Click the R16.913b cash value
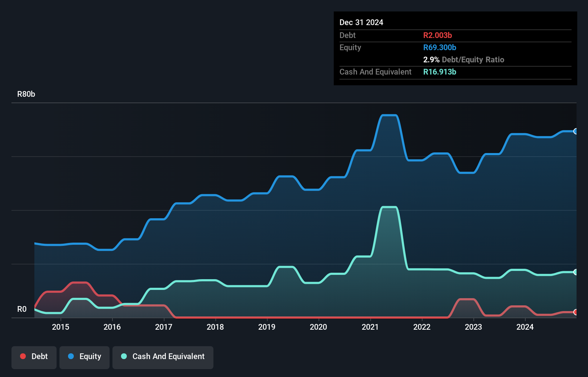This screenshot has width=588, height=377. (440, 72)
